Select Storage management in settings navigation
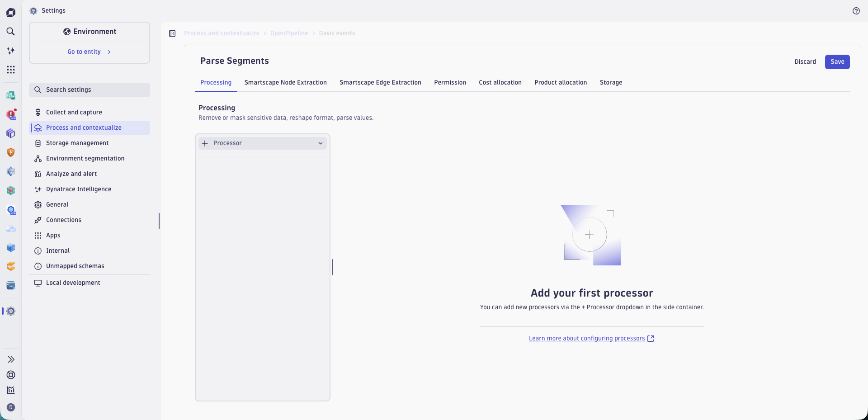This screenshot has height=420, width=868. (77, 143)
